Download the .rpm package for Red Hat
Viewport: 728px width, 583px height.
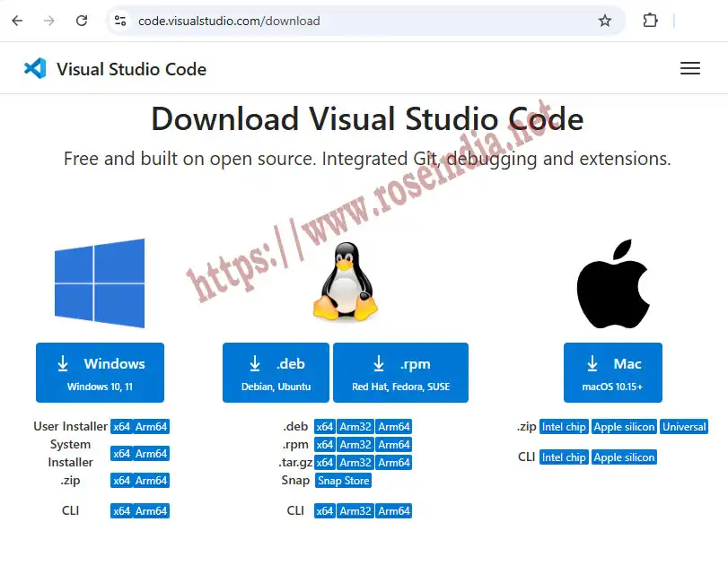tap(400, 372)
